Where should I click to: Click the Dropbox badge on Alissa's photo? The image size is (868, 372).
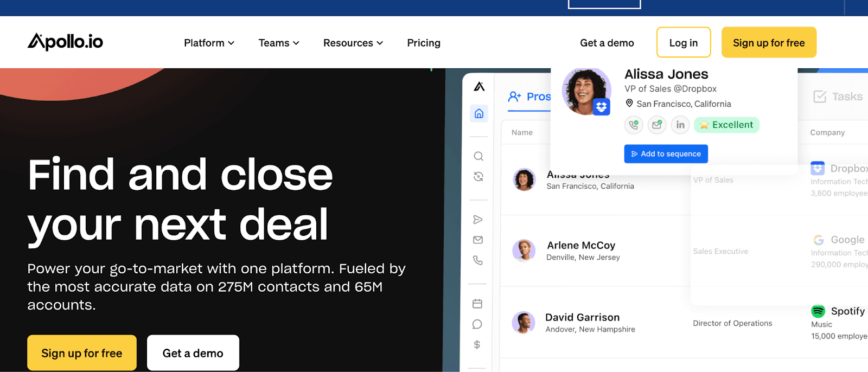[601, 107]
